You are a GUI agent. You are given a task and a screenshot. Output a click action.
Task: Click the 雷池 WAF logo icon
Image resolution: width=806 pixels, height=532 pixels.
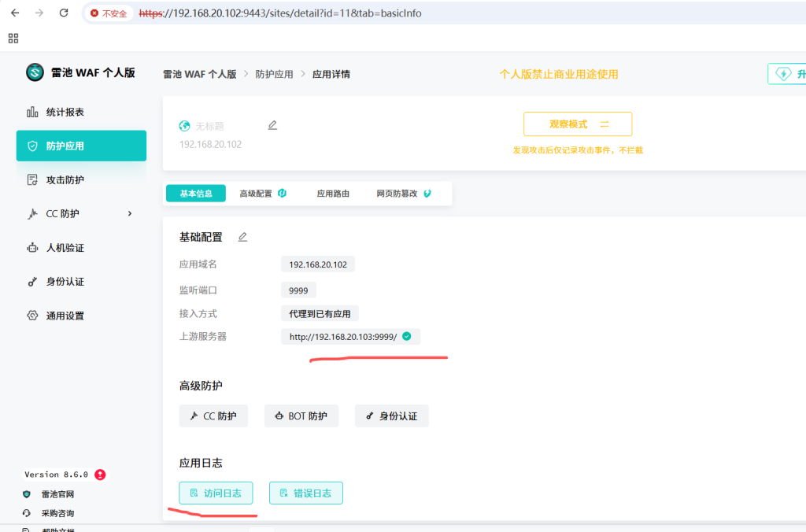(x=35, y=72)
